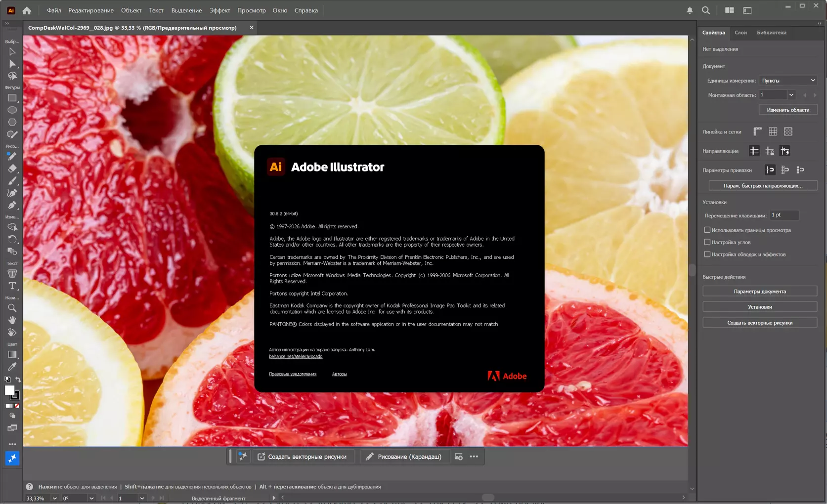Go to the Home screen
Viewport: 827px width, 504px height.
pos(27,10)
